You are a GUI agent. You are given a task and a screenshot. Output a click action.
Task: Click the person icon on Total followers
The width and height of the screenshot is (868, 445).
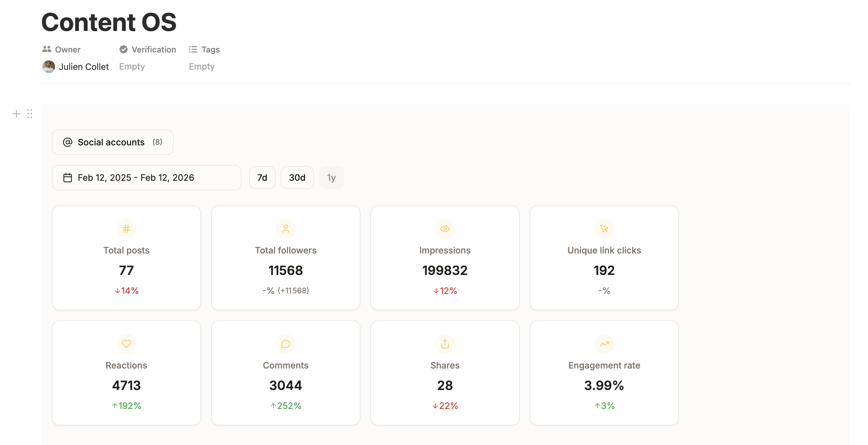pos(285,229)
